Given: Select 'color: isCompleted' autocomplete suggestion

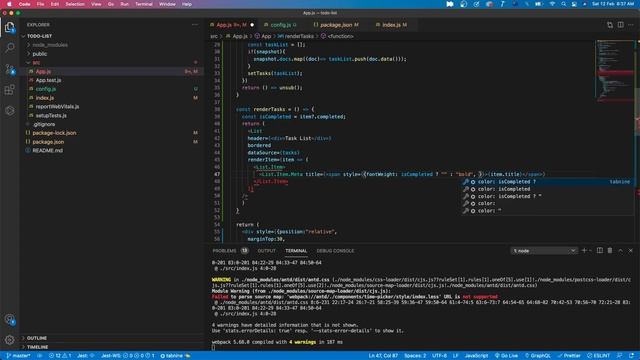Looking at the screenshot, I should pos(547,189).
